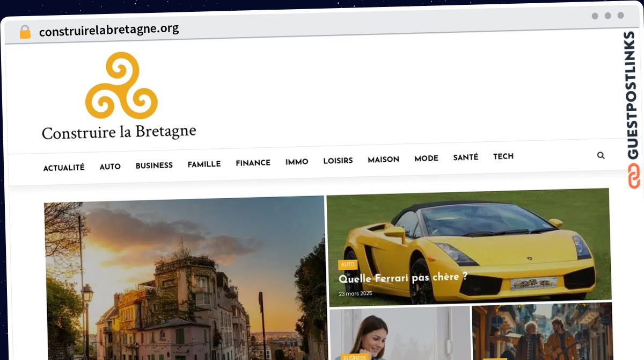Open the Finance category
This screenshot has height=360, width=644.
253,163
